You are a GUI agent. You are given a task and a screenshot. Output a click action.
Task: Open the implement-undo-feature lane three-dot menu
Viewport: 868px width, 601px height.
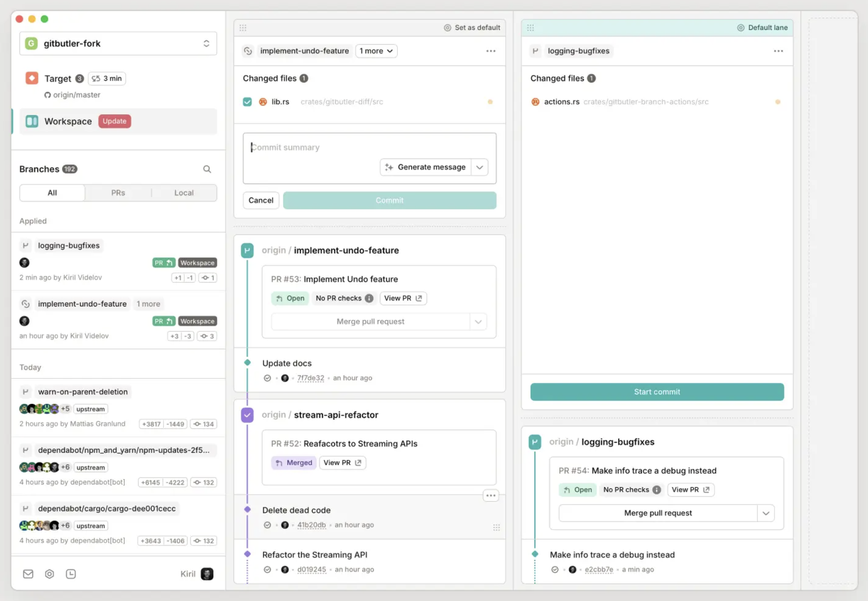tap(491, 51)
